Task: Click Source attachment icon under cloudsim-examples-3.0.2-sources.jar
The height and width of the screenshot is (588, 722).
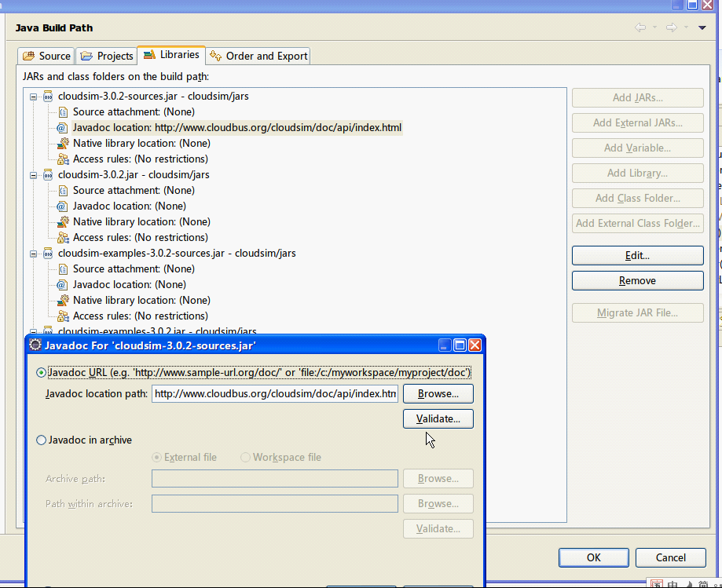Action: tap(63, 268)
